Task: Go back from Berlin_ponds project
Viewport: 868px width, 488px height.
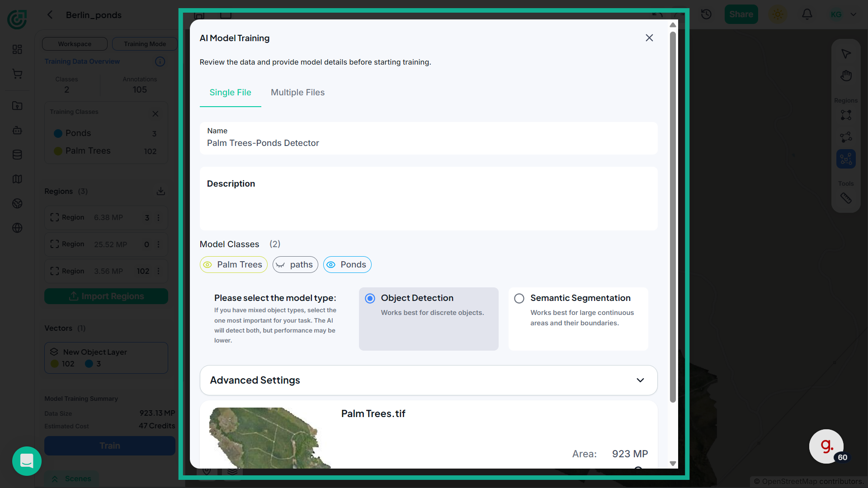Action: [x=50, y=15]
